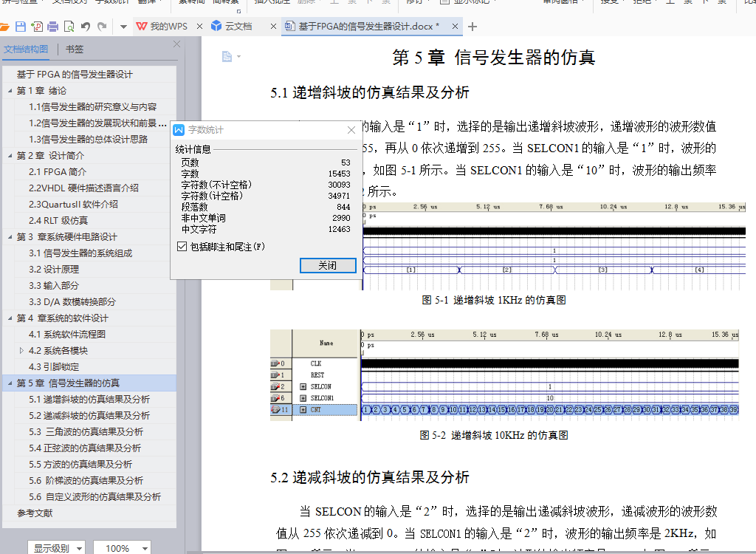The height and width of the screenshot is (554, 756).
Task: Click the WPS logo in 字数统计 title bar
Action: 179,130
